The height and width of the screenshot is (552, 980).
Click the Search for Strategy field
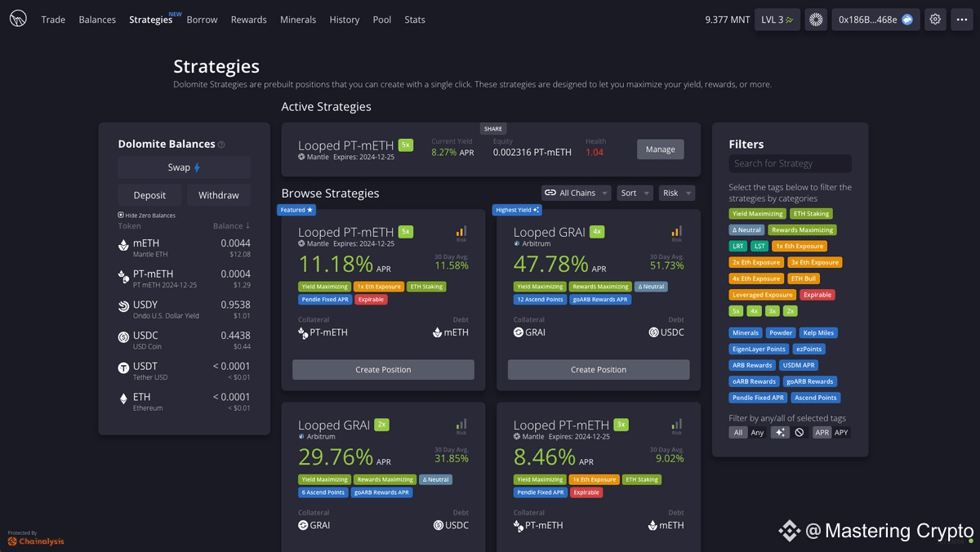[x=790, y=163]
